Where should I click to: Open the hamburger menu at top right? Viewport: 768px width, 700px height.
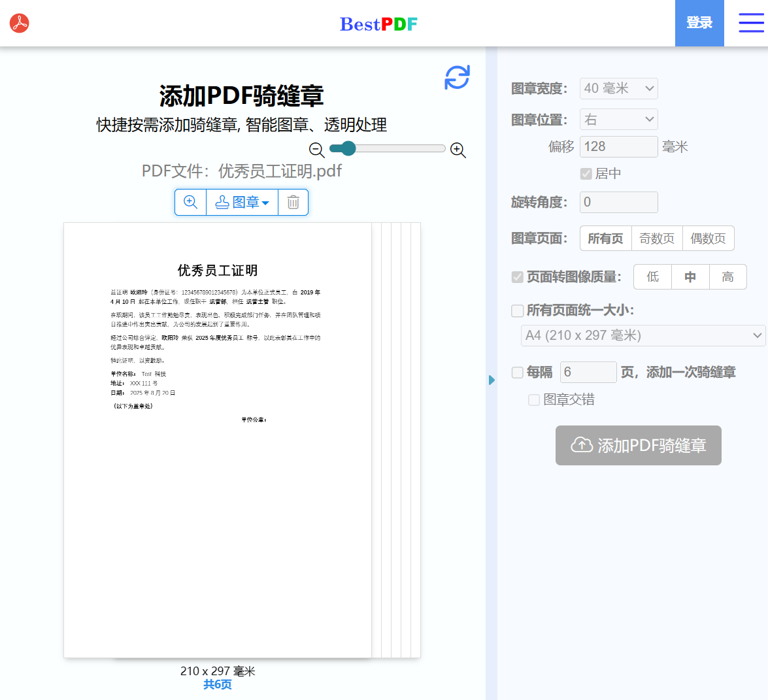(x=750, y=23)
